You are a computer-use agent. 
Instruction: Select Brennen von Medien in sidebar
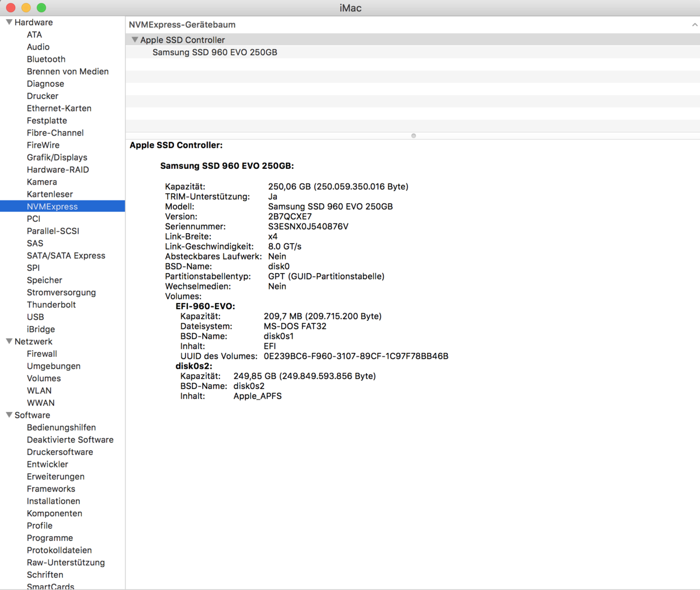click(68, 72)
